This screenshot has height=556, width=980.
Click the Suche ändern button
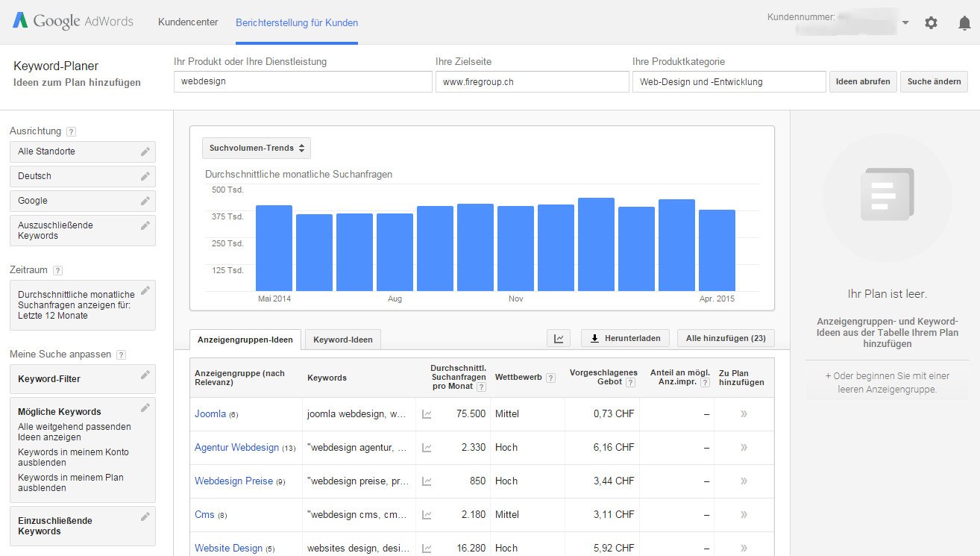tap(934, 81)
